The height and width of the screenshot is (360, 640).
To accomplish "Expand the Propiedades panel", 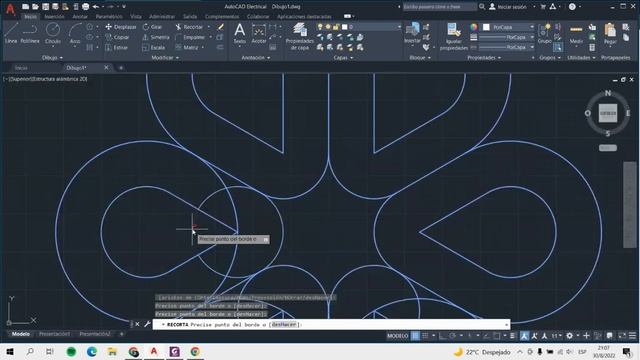I will (484, 58).
